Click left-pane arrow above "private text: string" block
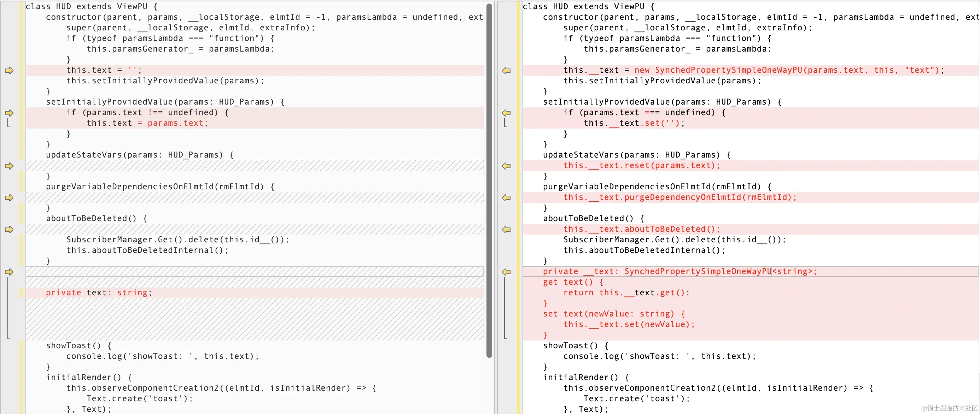 tap(9, 272)
